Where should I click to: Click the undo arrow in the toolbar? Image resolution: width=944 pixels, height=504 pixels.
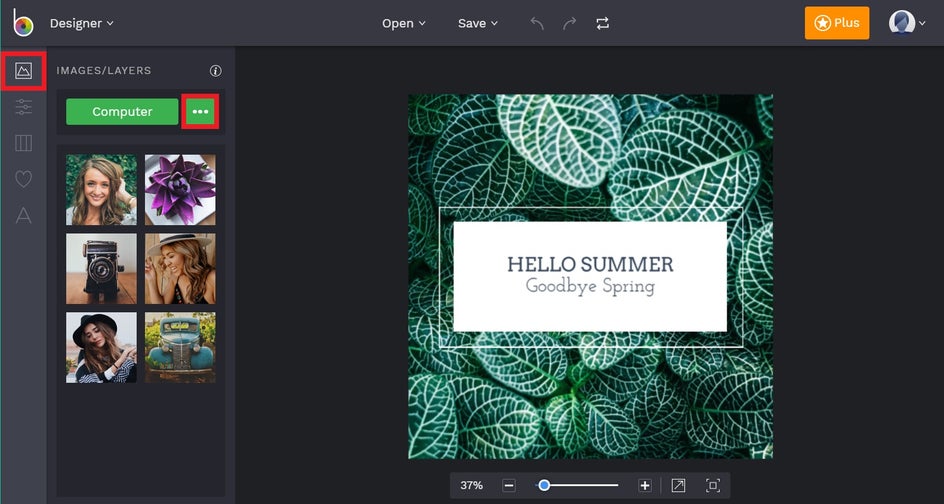537,23
